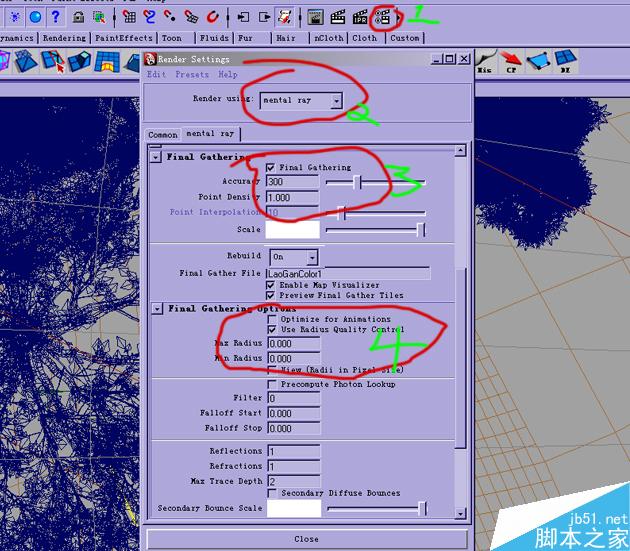This screenshot has width=630, height=551.
Task: Click the Point Interpolation slider handle
Action: [x=341, y=213]
